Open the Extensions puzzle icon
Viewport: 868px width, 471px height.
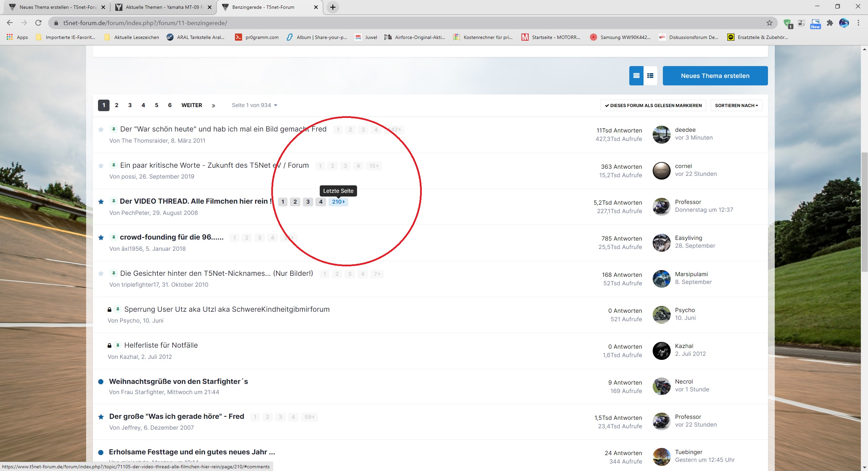coord(830,23)
